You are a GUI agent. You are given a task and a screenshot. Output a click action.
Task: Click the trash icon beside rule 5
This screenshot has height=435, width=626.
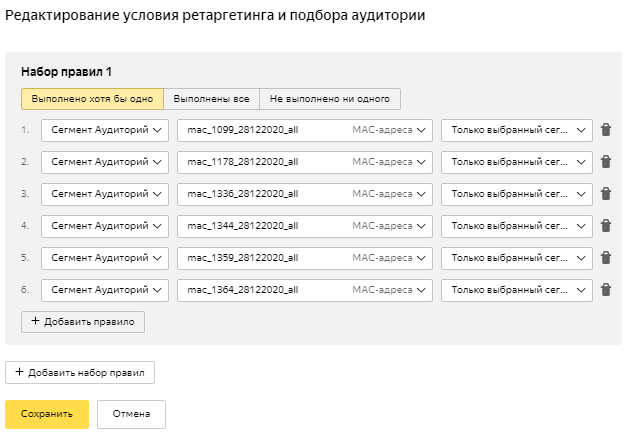(605, 258)
